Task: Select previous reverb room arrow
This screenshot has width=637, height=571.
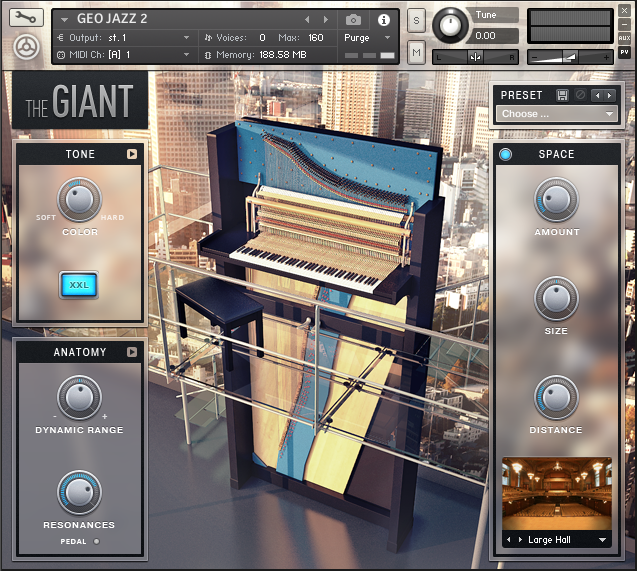Action: [x=509, y=540]
